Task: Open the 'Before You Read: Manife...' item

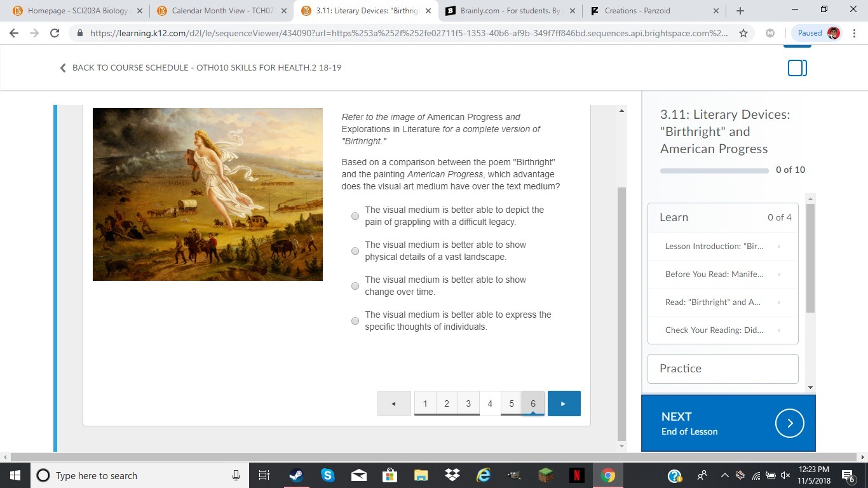Action: pos(723,274)
